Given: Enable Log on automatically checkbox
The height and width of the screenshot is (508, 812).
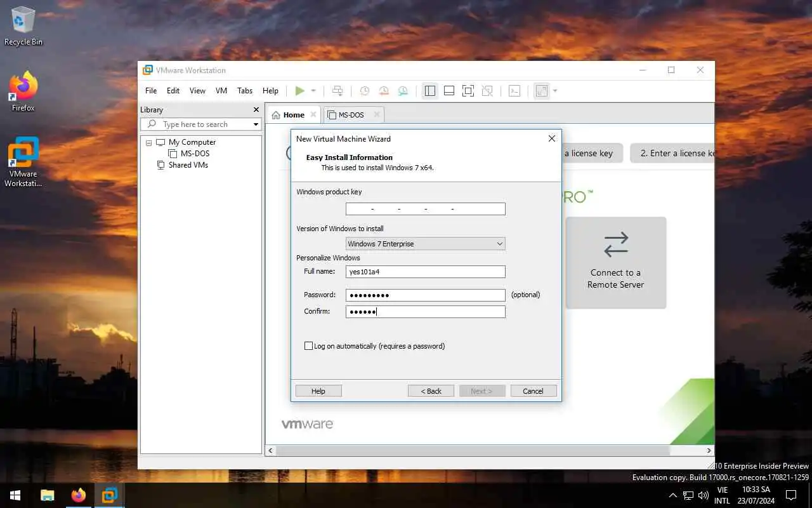Looking at the screenshot, I should tap(309, 346).
